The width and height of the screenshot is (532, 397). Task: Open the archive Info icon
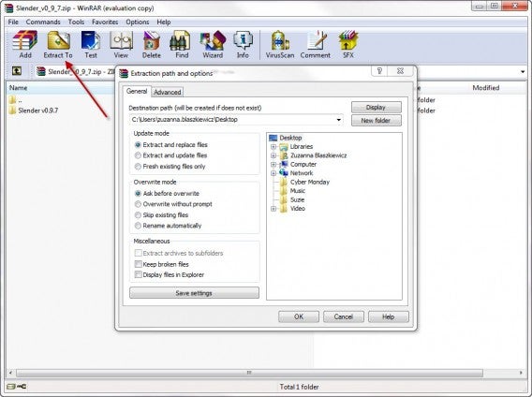click(x=243, y=44)
